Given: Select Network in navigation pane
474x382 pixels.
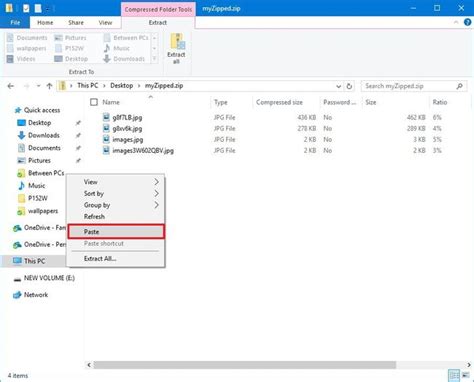Looking at the screenshot, I should 36,295.
